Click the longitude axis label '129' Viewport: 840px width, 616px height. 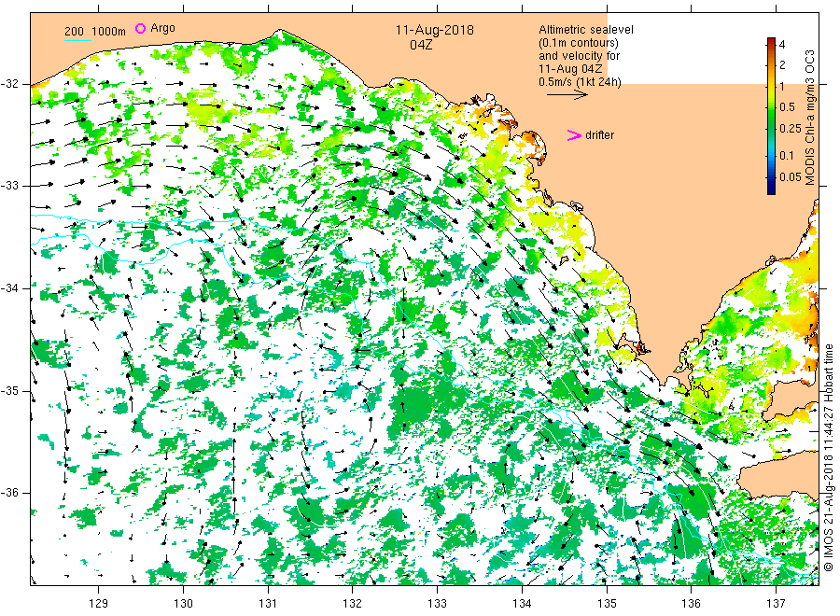click(99, 604)
